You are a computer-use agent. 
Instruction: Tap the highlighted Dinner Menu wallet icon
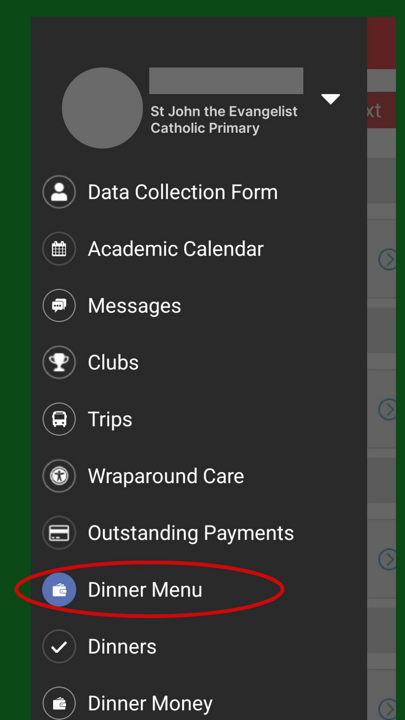pos(59,590)
